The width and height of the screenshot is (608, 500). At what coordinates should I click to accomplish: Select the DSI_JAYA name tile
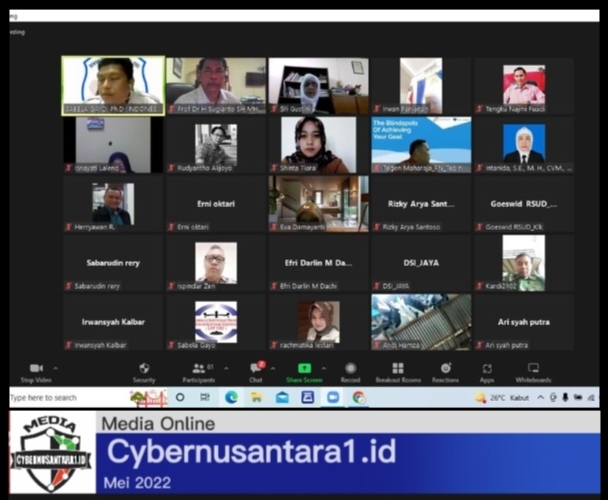point(421,263)
